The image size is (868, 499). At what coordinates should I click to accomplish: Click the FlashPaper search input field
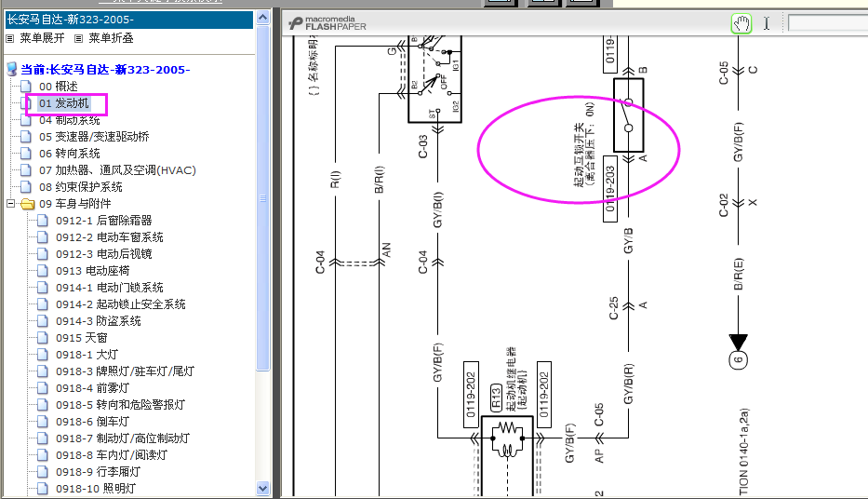[828, 23]
